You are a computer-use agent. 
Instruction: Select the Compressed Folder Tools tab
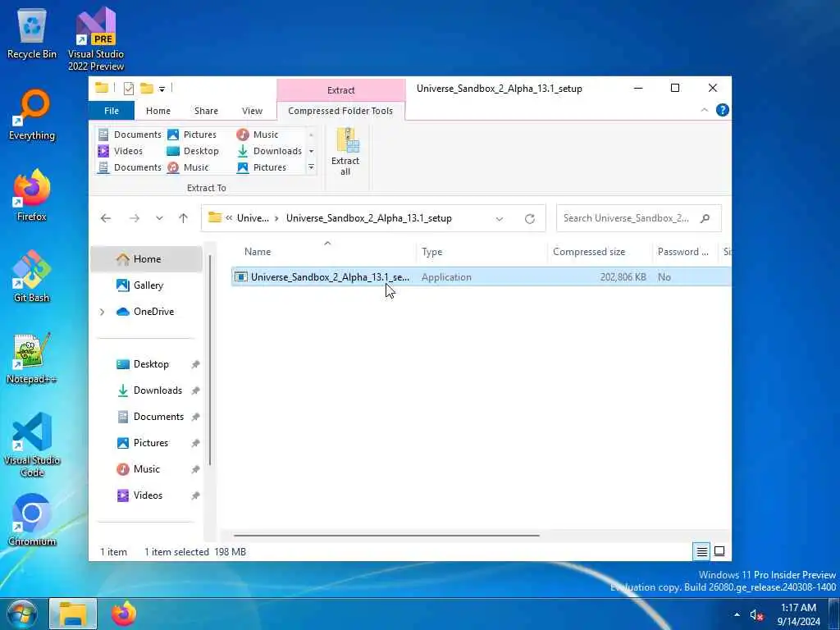tap(340, 111)
